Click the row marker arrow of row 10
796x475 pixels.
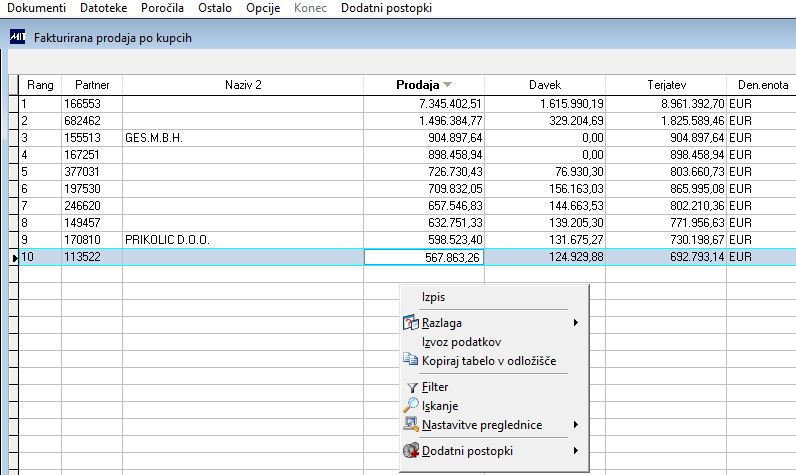(14, 258)
